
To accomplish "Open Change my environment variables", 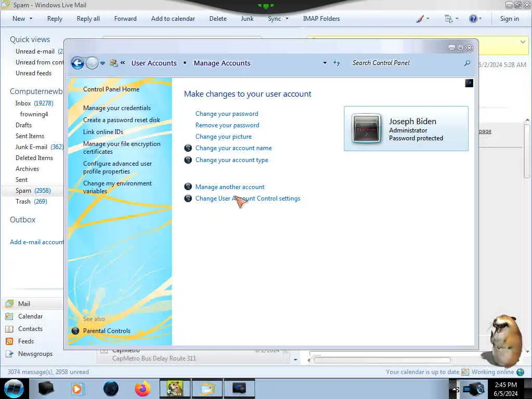I will pyautogui.click(x=117, y=187).
